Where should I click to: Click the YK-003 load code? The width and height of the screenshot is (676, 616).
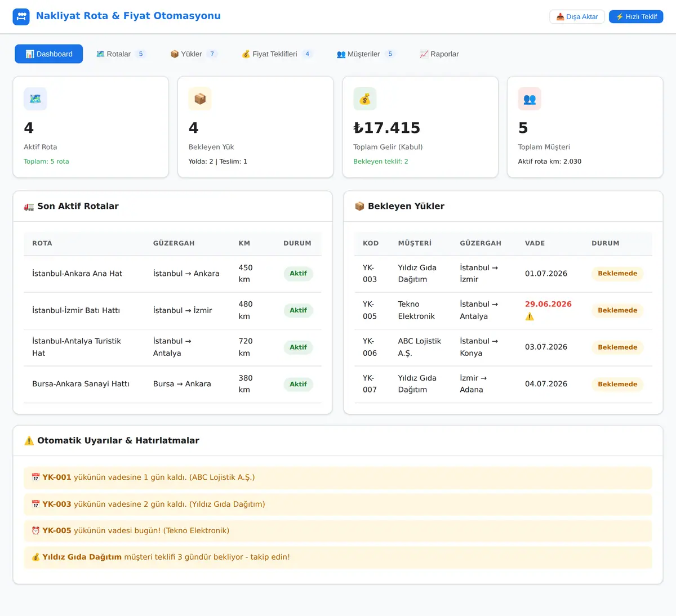(x=370, y=274)
